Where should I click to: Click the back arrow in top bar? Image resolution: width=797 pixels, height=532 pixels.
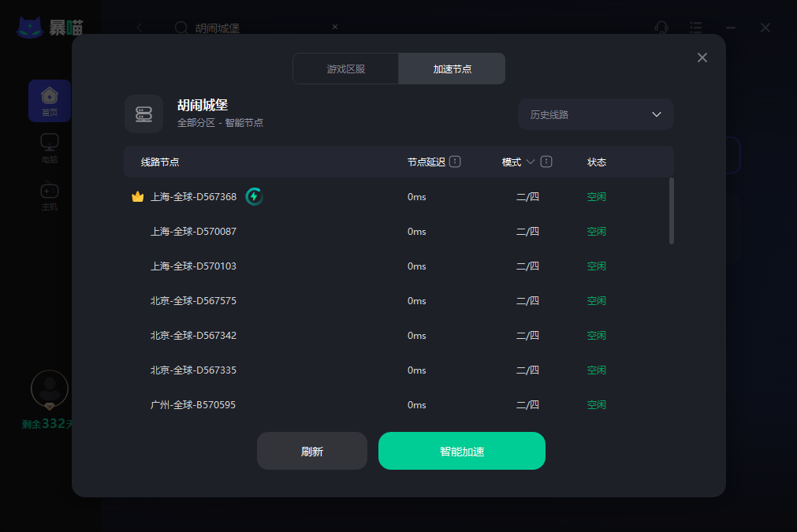140,28
